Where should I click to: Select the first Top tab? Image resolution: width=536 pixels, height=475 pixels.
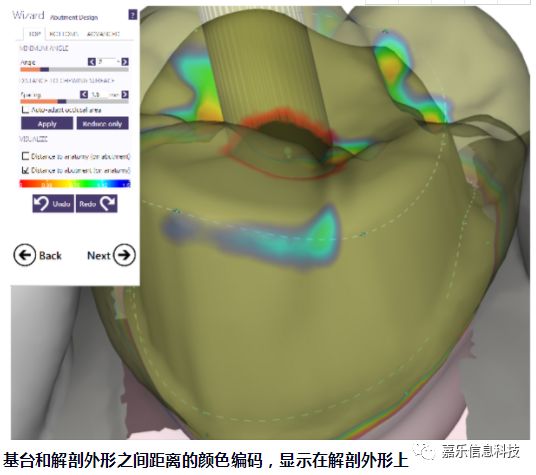34,34
